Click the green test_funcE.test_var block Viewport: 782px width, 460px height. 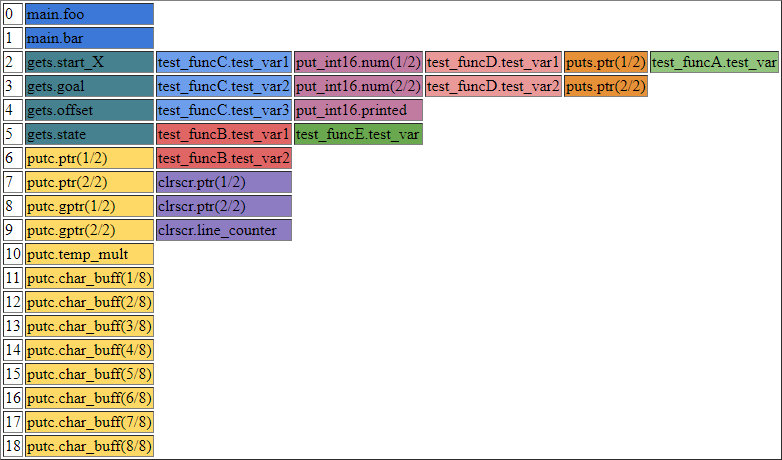pos(358,134)
